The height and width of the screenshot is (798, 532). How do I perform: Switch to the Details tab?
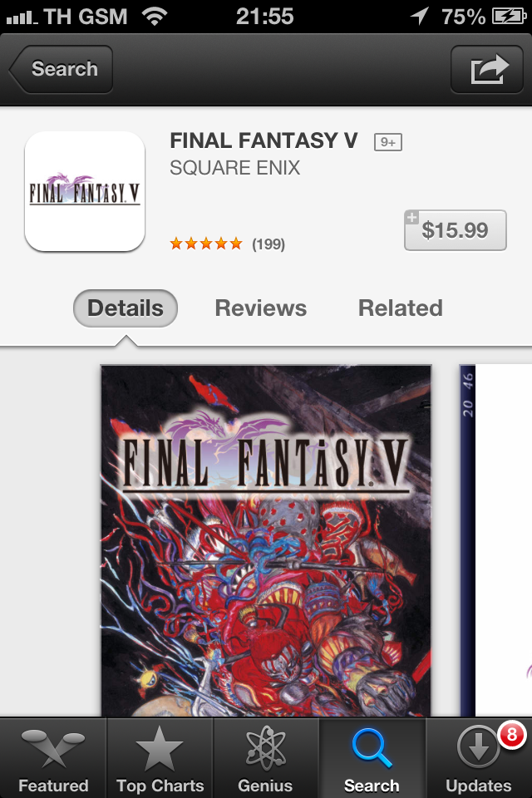(x=126, y=308)
